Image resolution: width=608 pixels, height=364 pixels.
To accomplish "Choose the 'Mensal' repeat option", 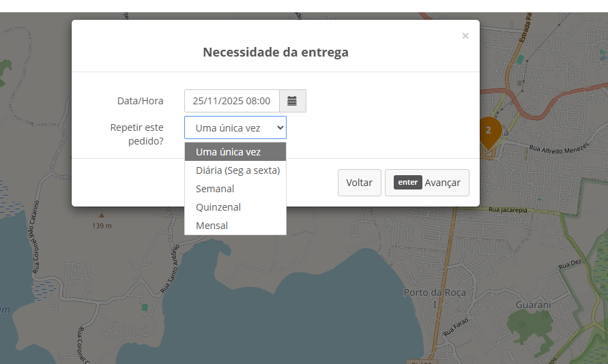I will [x=235, y=226].
